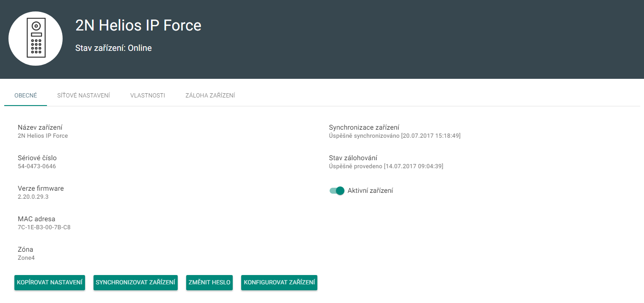Screen dimensions: 644x303
Task: Click the Sériové číslo label
Action: [37, 158]
